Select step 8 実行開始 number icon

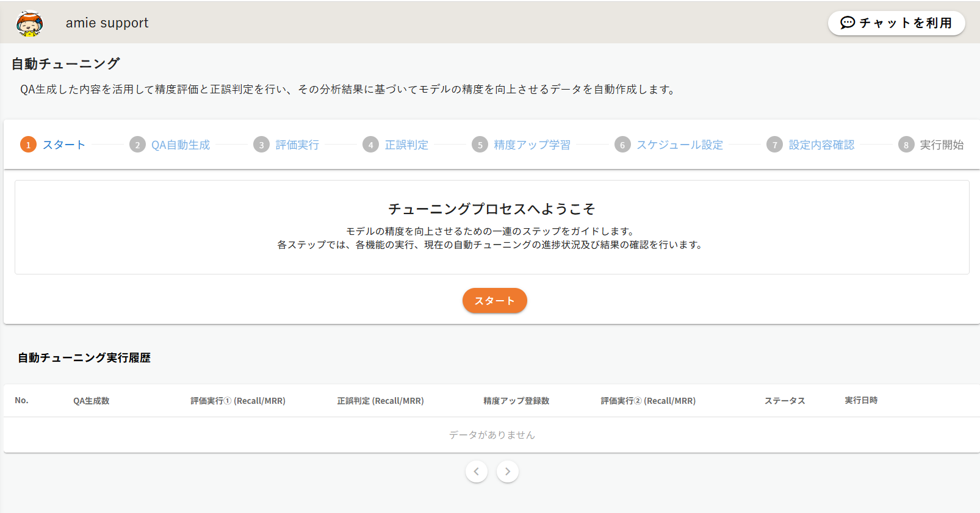pos(906,145)
